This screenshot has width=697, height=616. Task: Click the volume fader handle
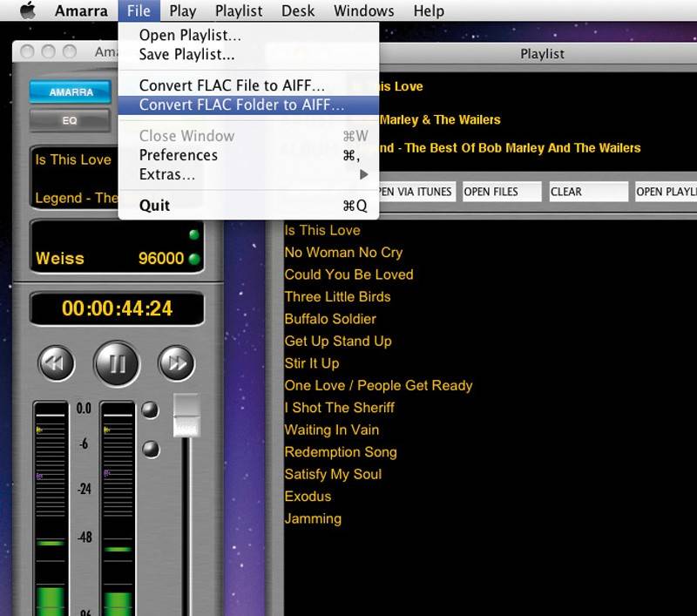(186, 415)
